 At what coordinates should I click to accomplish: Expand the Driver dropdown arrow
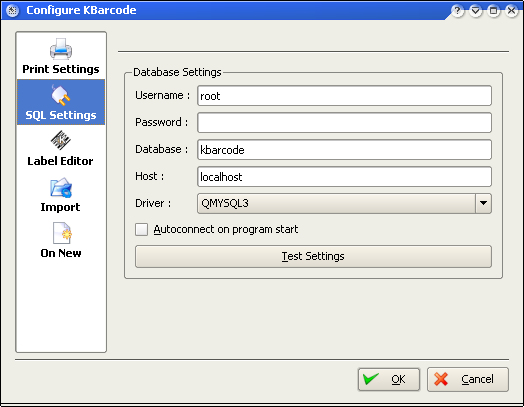pos(483,203)
